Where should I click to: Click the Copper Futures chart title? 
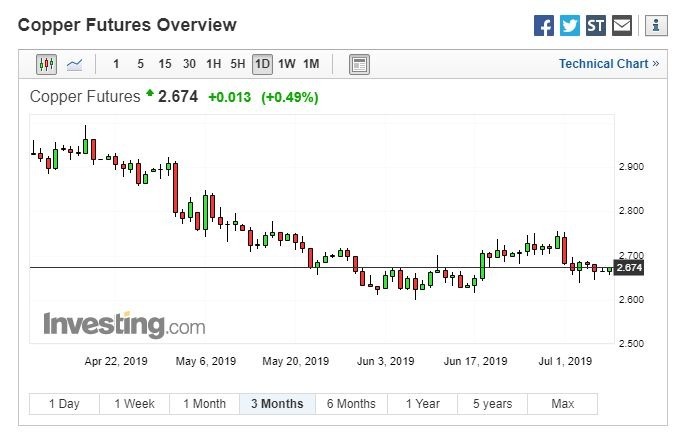[85, 96]
